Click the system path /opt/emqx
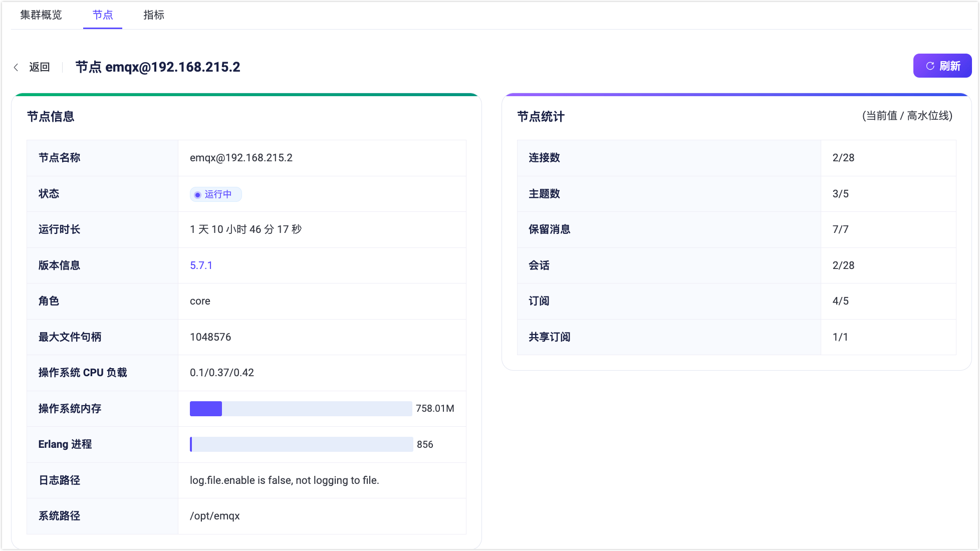The height and width of the screenshot is (551, 980). click(x=214, y=516)
